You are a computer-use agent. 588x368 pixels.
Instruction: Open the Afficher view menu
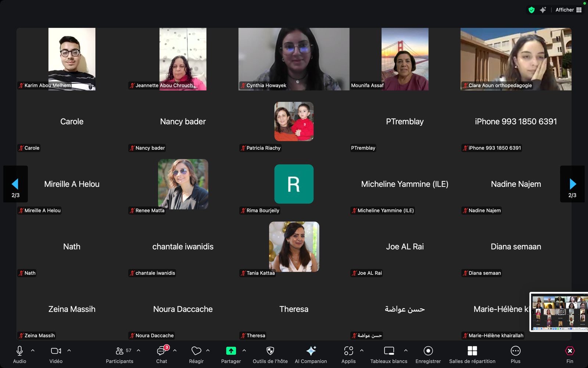(x=569, y=10)
